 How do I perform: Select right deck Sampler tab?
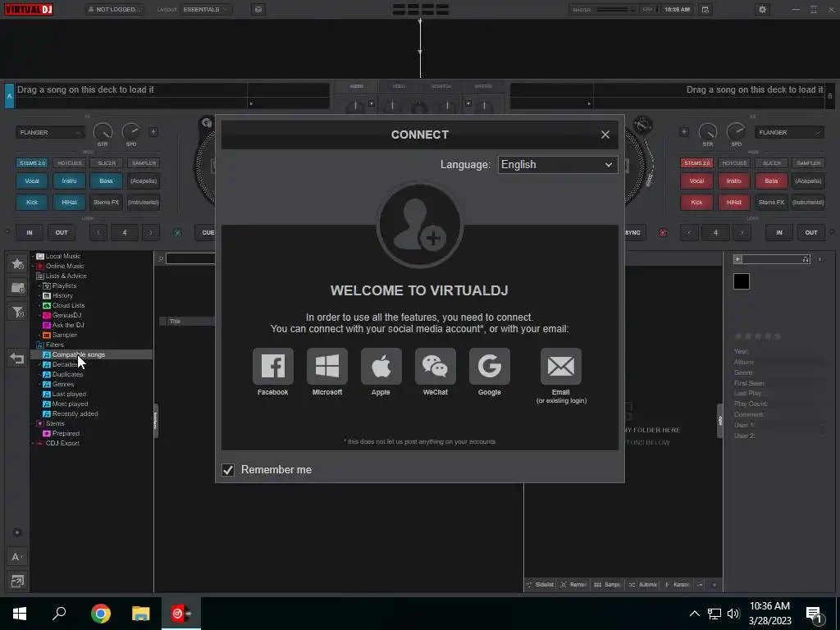(x=808, y=163)
